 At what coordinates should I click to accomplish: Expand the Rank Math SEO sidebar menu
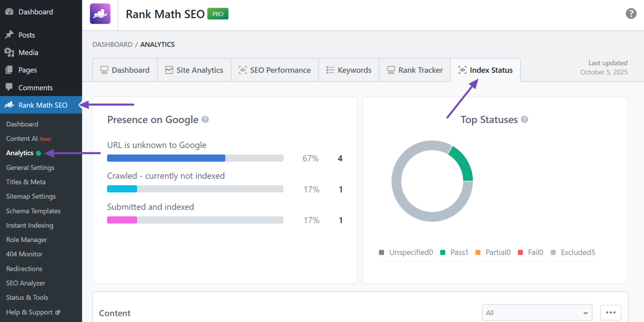41,105
